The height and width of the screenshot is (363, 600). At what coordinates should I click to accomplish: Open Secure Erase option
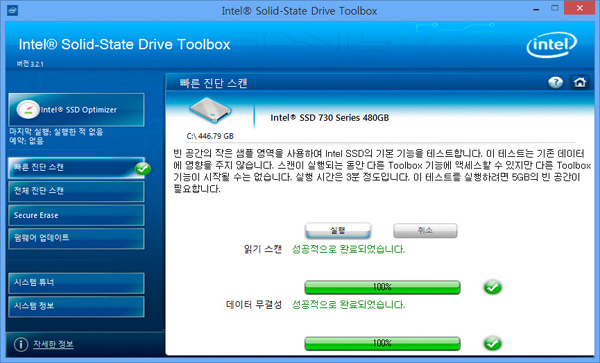click(x=77, y=215)
